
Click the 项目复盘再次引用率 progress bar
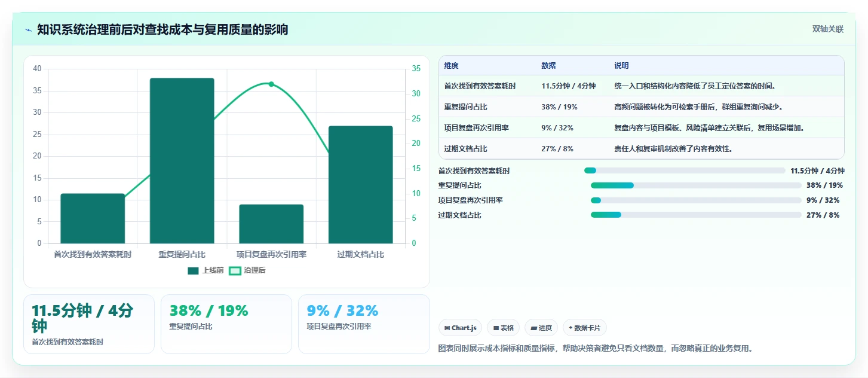696,200
